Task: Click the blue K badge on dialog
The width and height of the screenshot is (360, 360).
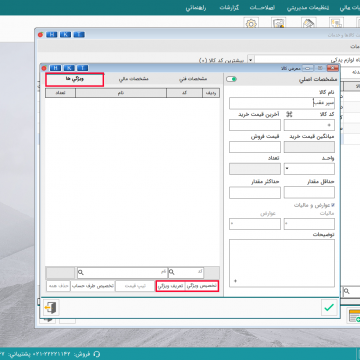Action: (x=69, y=68)
